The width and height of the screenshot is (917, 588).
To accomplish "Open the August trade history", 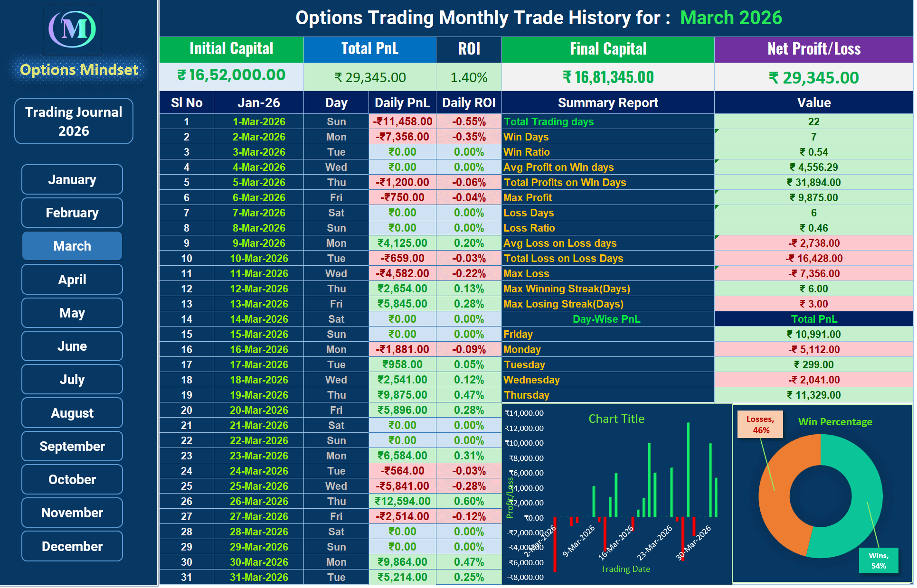I will tap(72, 413).
